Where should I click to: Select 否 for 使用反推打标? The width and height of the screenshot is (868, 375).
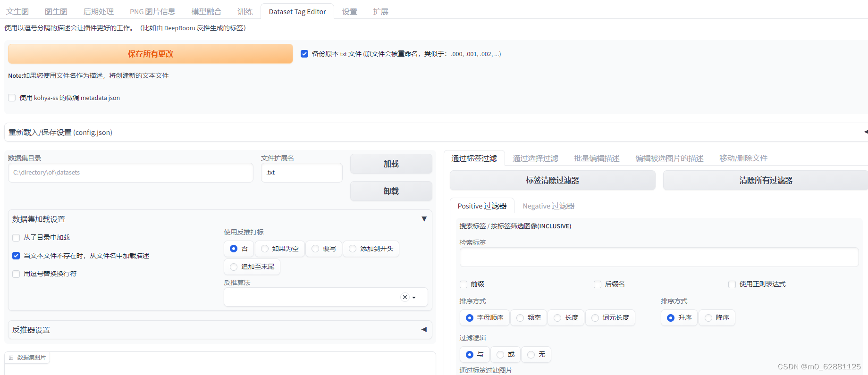click(239, 249)
